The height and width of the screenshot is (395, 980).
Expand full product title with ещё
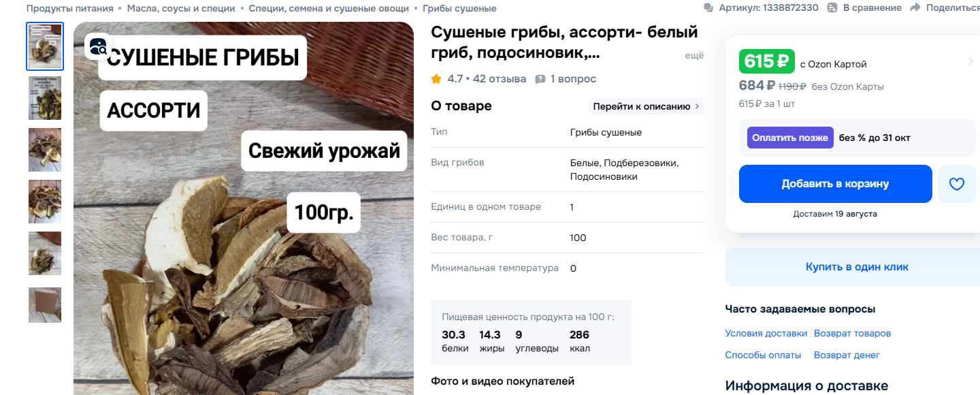(694, 56)
